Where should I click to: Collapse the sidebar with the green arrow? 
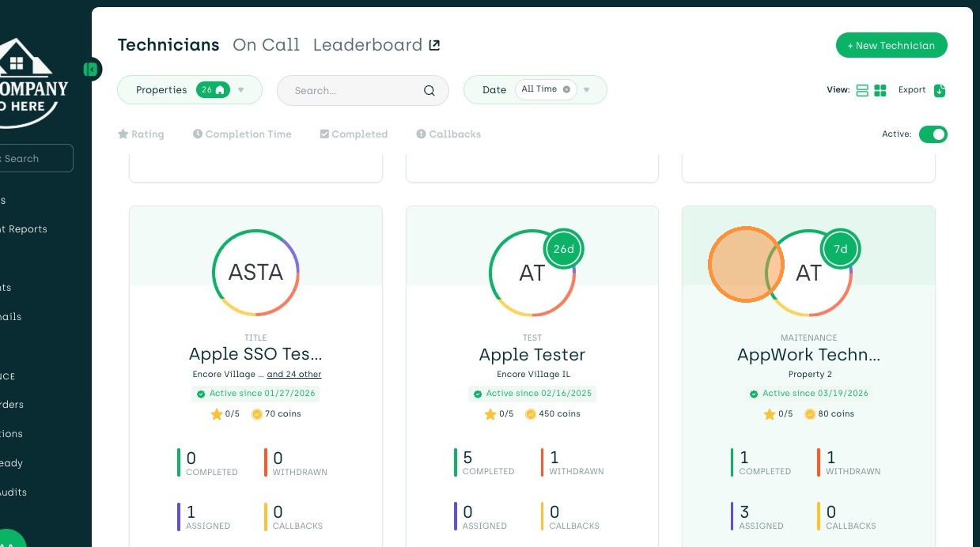point(92,70)
